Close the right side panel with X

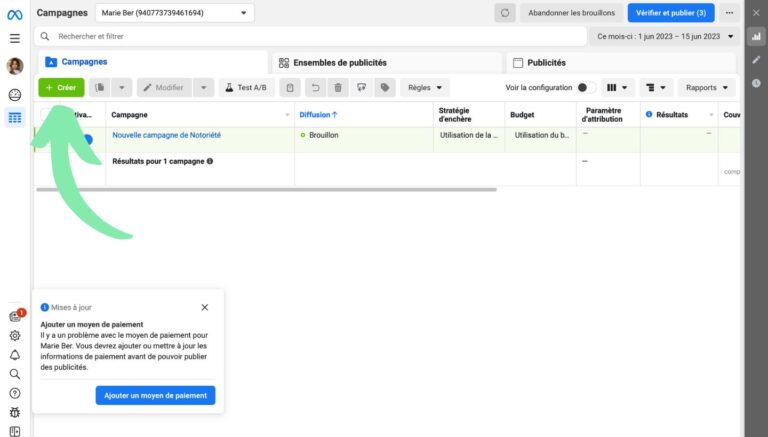[x=756, y=13]
